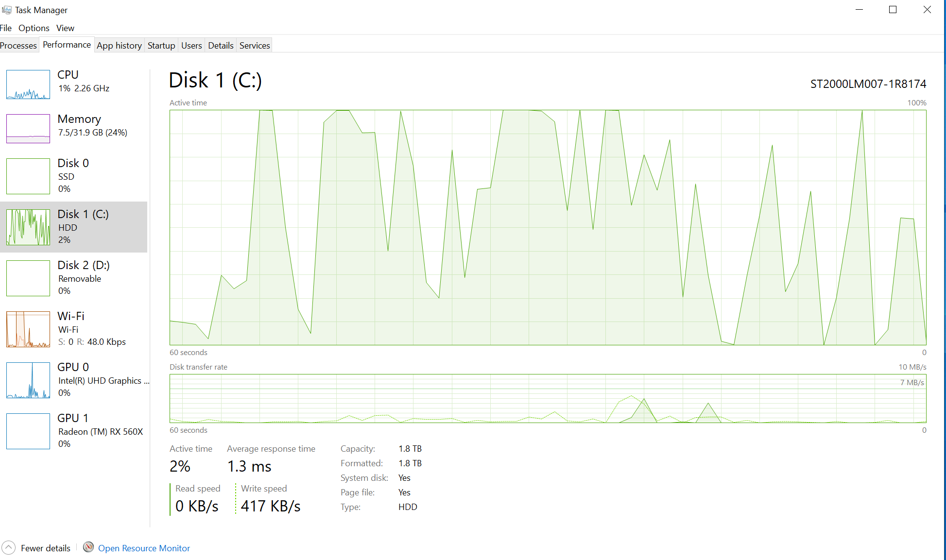Click the Resource Monitor gauge icon
This screenshot has width=946, height=560.
[x=88, y=547]
